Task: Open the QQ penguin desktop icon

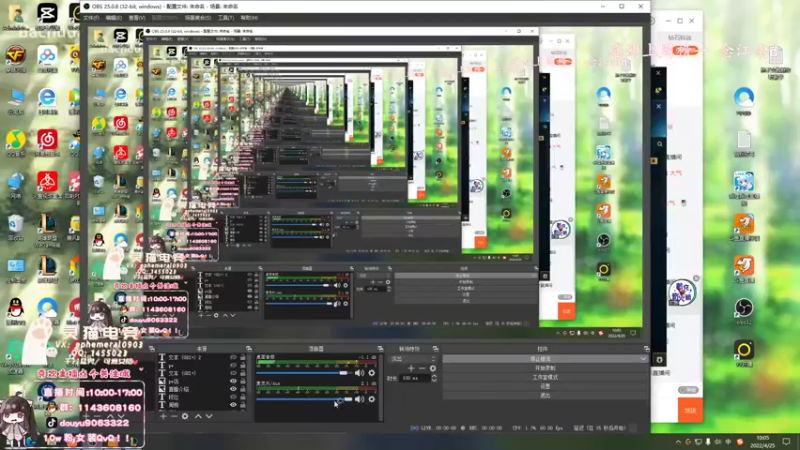Action: coord(16,310)
